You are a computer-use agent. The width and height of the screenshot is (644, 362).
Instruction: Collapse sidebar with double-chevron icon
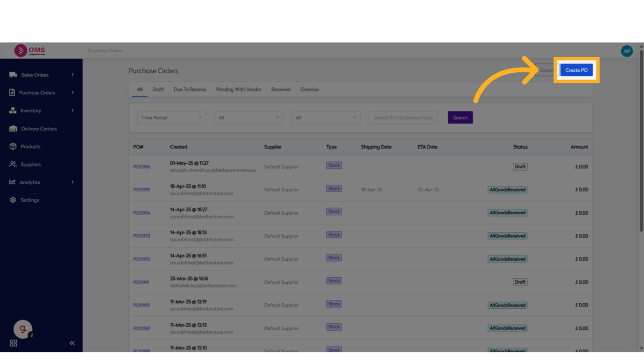pos(72,343)
